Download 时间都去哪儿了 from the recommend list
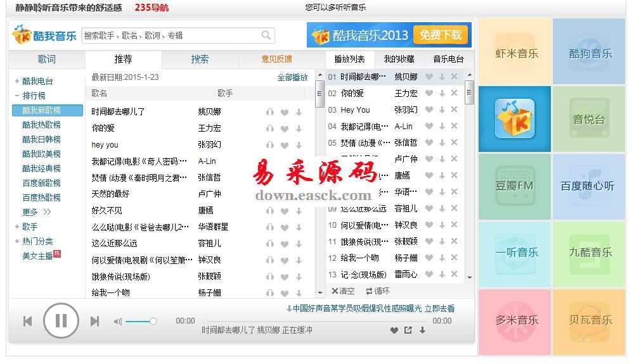 click(299, 112)
